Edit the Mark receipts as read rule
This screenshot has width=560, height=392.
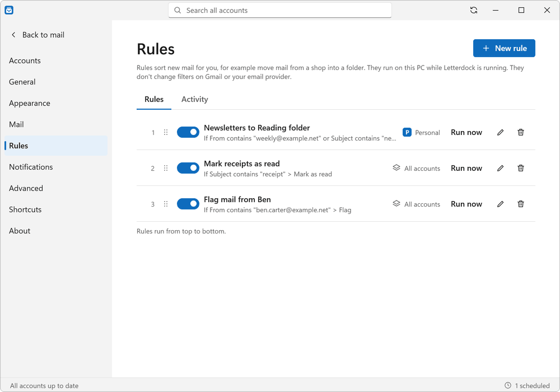coord(500,168)
